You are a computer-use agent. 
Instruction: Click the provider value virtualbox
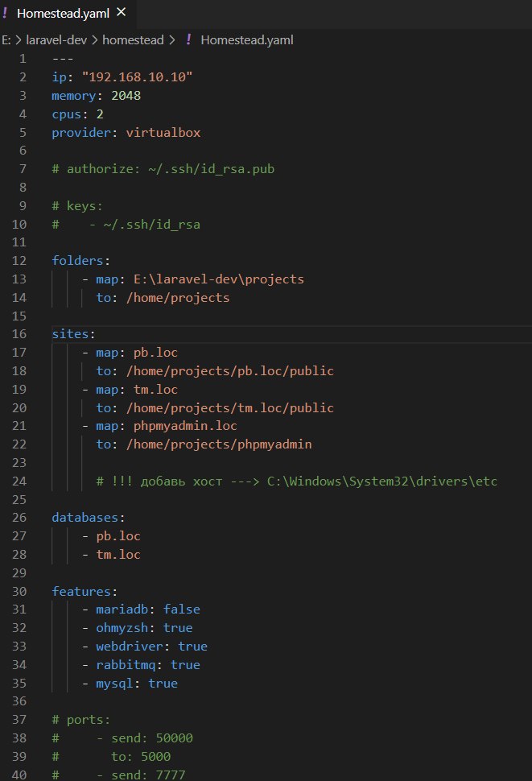click(x=163, y=133)
